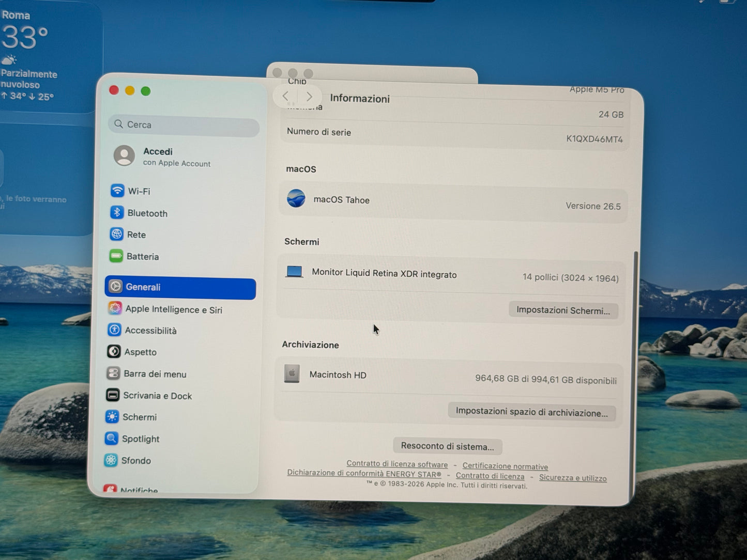Click the 964,68 GB disponibili text

pos(546,380)
